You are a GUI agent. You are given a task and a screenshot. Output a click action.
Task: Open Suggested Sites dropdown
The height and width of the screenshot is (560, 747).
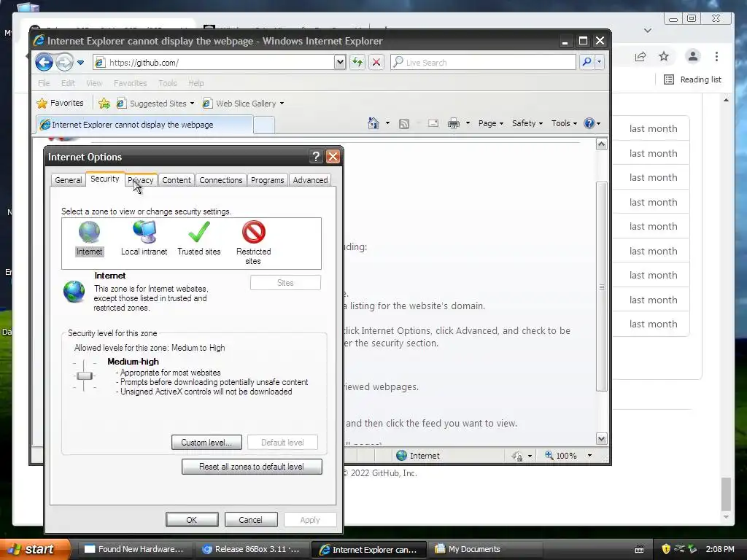tap(155, 104)
